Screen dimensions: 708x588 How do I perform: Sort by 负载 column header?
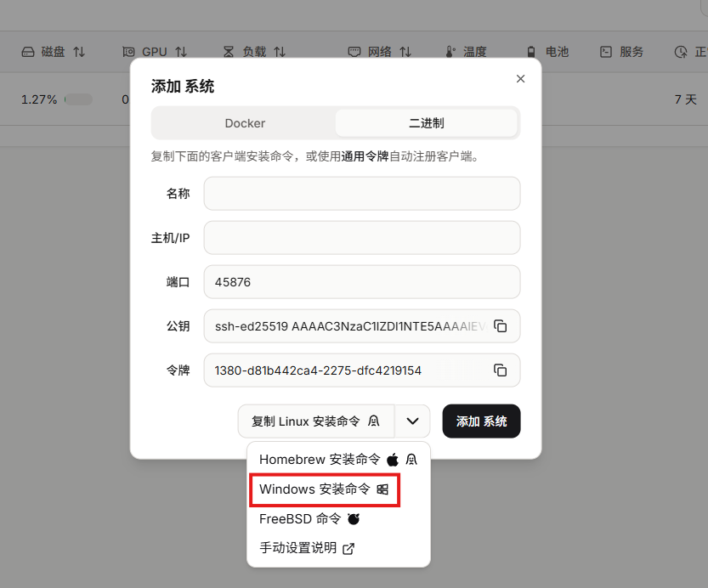[x=254, y=52]
